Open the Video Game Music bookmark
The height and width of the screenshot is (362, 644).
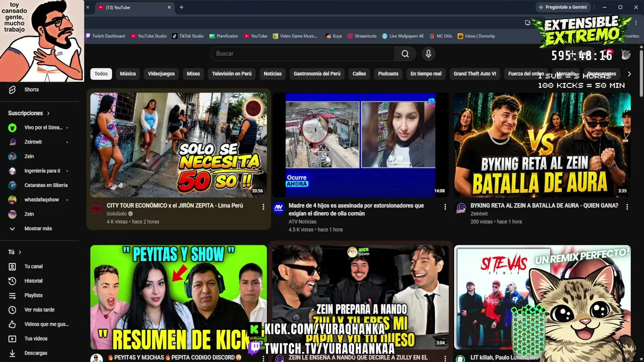(295, 36)
